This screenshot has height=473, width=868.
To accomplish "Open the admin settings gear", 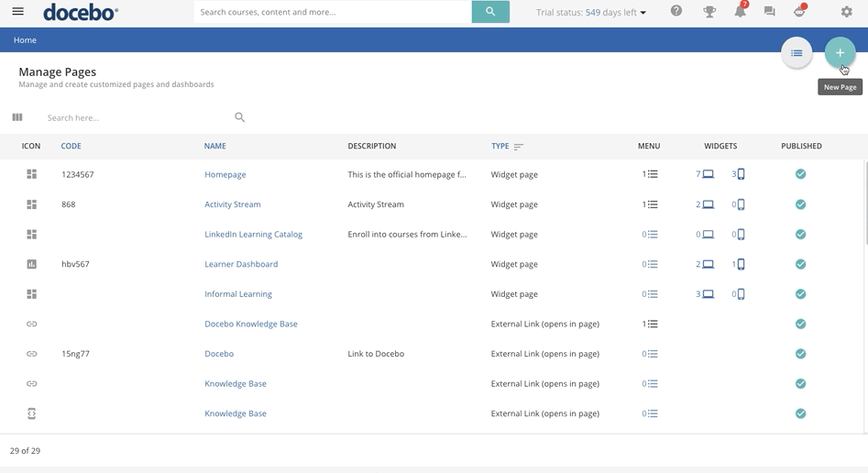I will [x=846, y=12].
